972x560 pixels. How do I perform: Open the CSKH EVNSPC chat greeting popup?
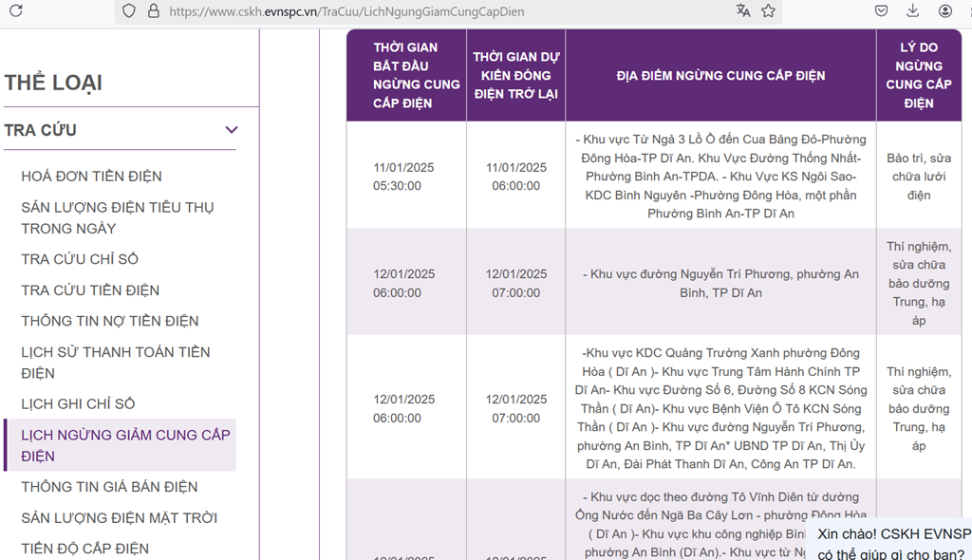(x=890, y=543)
